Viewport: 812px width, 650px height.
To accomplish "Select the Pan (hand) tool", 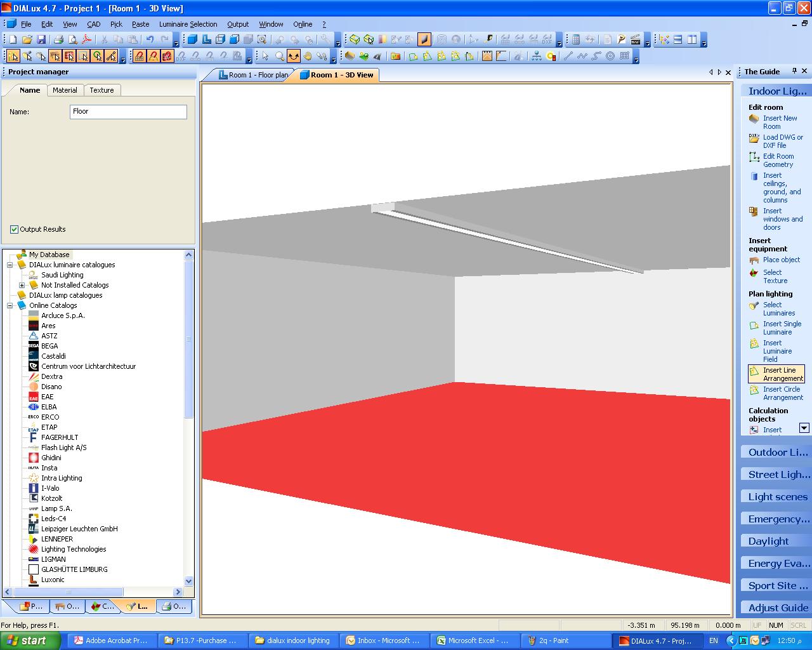I will (309, 56).
